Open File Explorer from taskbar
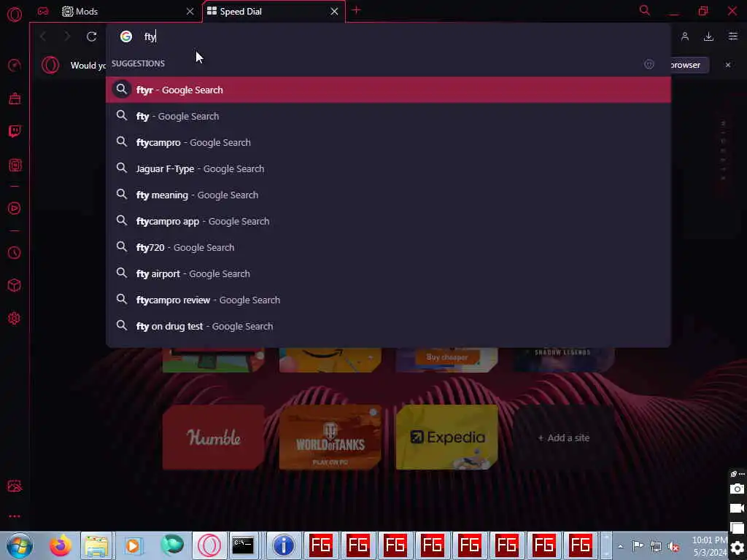747x560 pixels. coord(97,545)
